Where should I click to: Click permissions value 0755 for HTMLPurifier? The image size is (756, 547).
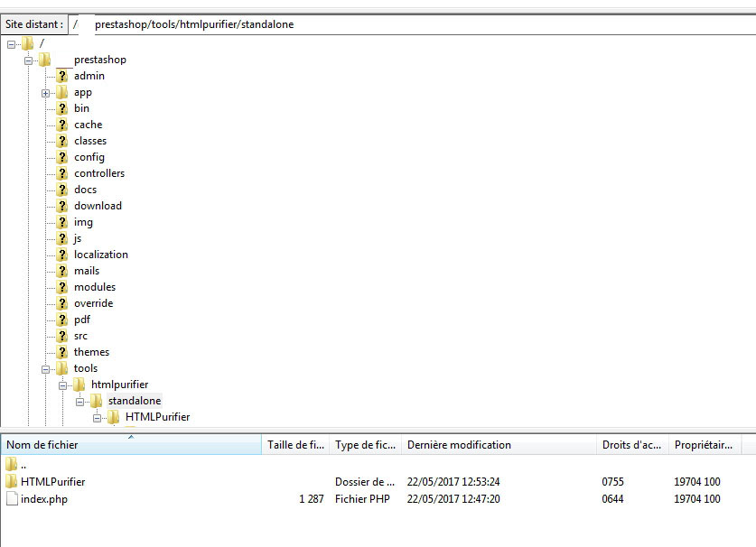pyautogui.click(x=612, y=481)
